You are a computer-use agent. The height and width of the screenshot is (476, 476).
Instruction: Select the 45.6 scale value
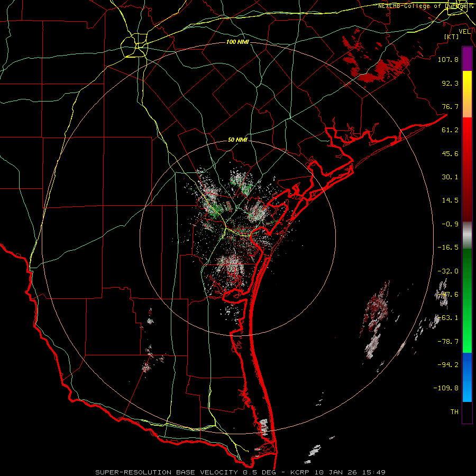click(x=450, y=153)
